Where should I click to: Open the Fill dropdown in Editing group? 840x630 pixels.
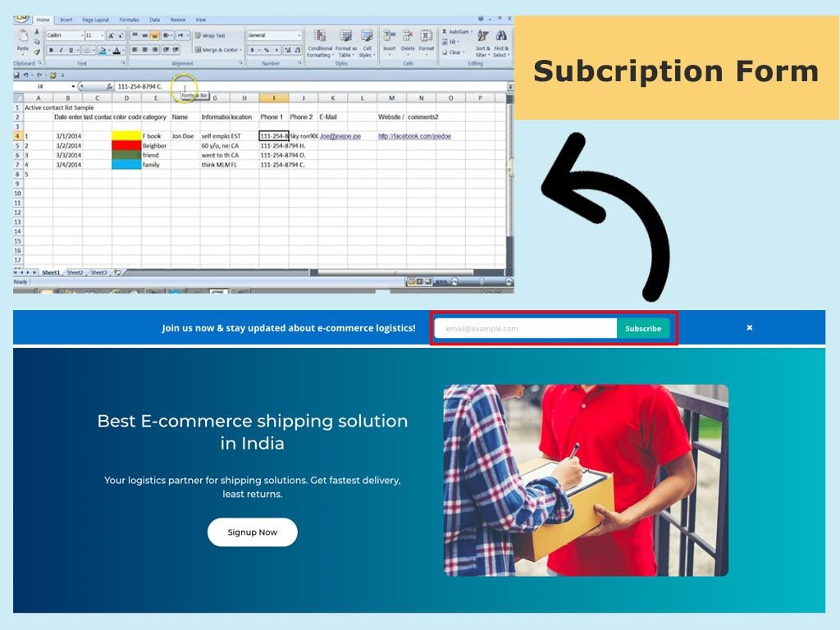450,42
